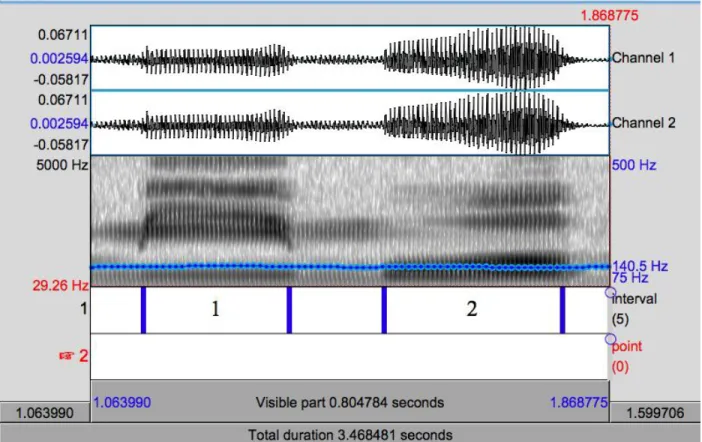Click the red 1.868775 end time at top
This screenshot has width=702, height=442.
(609, 16)
